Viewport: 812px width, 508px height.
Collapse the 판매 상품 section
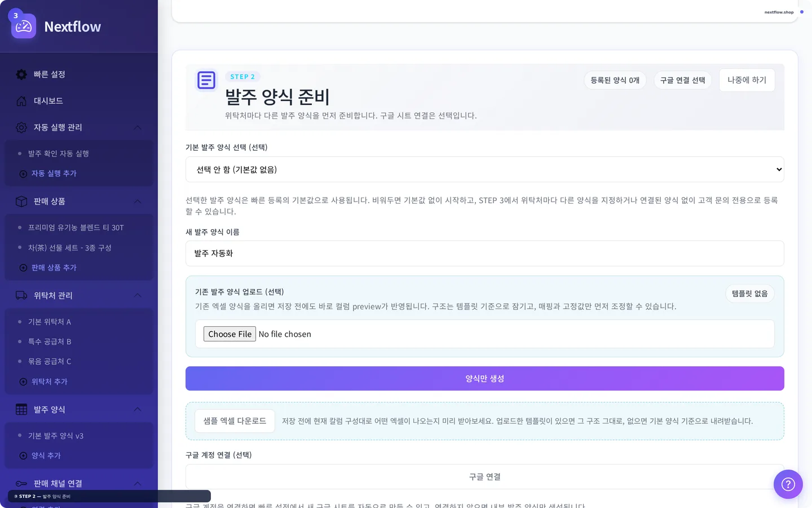[137, 202]
